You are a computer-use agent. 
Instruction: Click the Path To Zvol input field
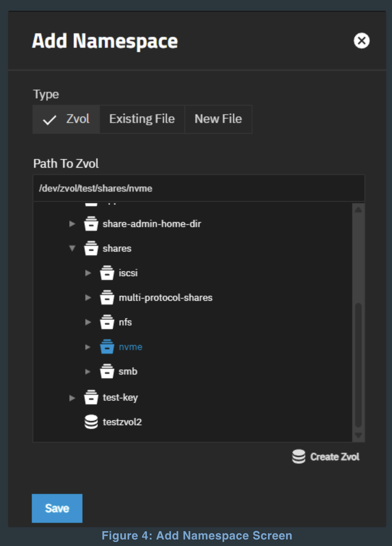click(199, 188)
